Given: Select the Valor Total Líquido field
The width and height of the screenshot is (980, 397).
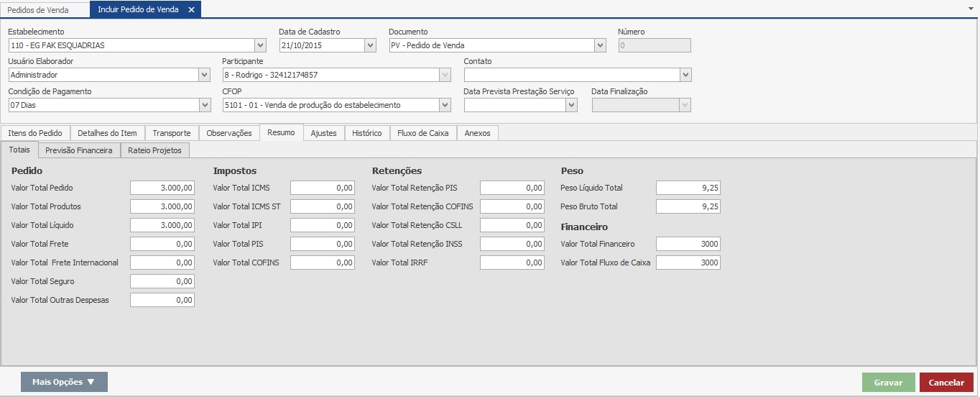Looking at the screenshot, I should pos(162,225).
